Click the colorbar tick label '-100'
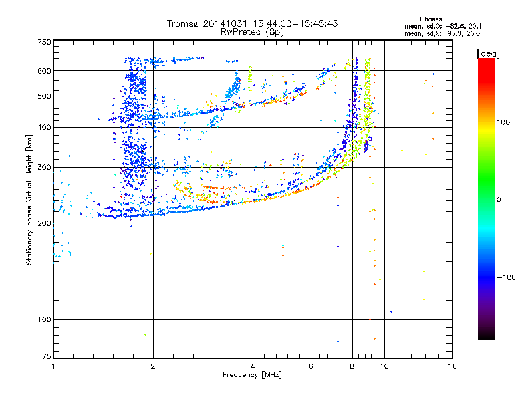Screen dimensions: 532x399 pos(506,277)
